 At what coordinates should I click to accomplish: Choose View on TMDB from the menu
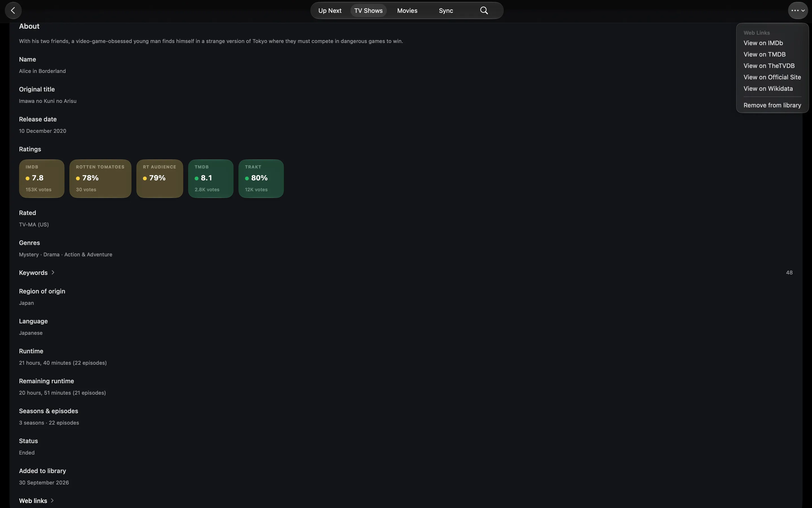[772, 54]
